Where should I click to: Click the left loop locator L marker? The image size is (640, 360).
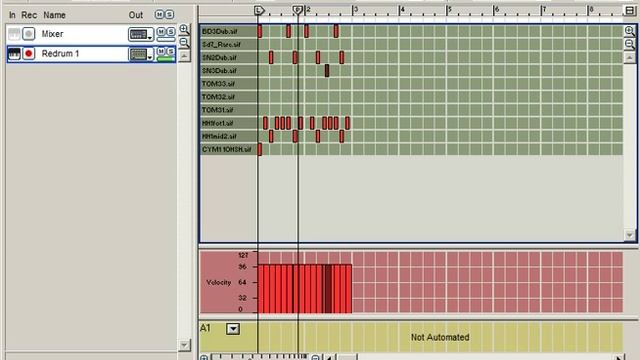pyautogui.click(x=259, y=10)
